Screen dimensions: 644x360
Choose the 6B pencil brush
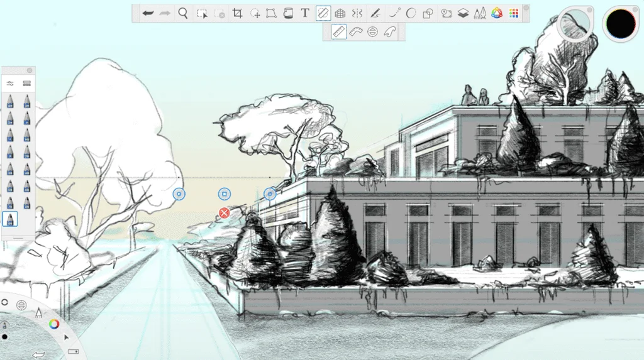click(26, 185)
